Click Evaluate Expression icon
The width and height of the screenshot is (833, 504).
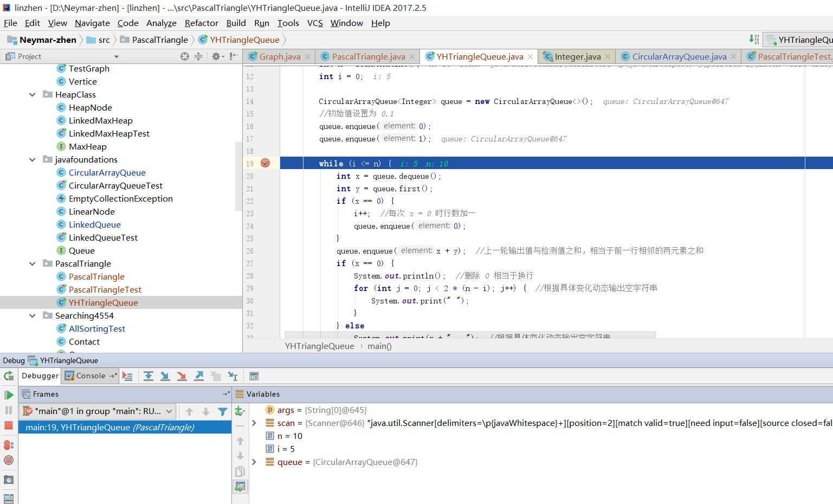[254, 376]
